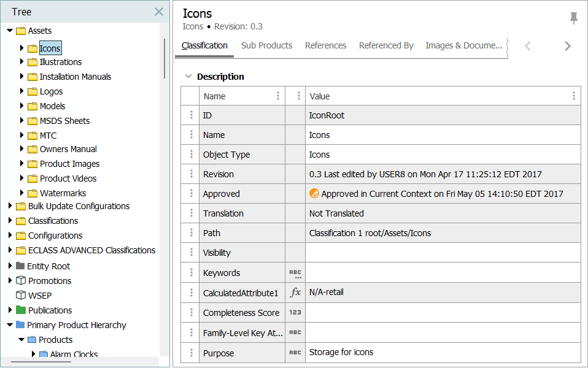
Task: Close the Tree panel
Action: (x=159, y=12)
